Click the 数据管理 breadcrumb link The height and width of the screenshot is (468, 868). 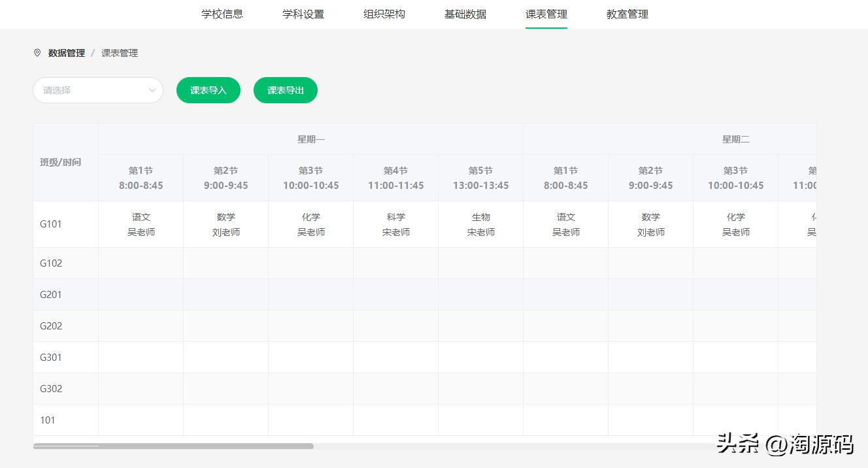tap(65, 53)
